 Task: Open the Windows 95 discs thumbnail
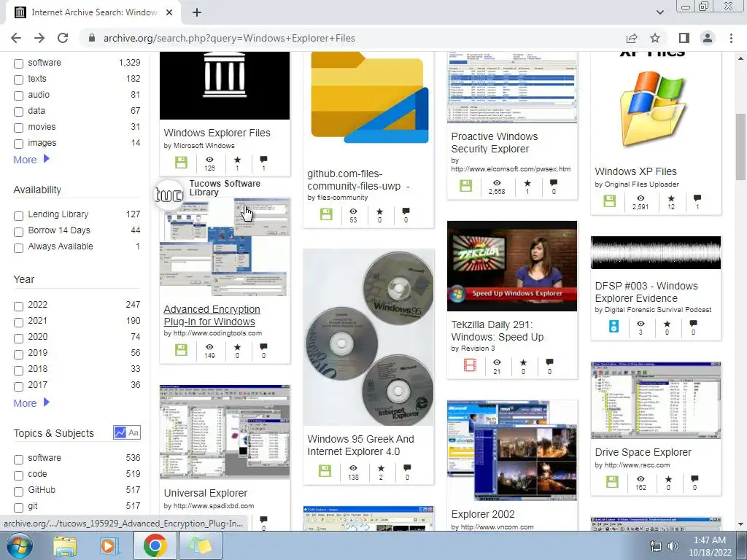(x=368, y=337)
